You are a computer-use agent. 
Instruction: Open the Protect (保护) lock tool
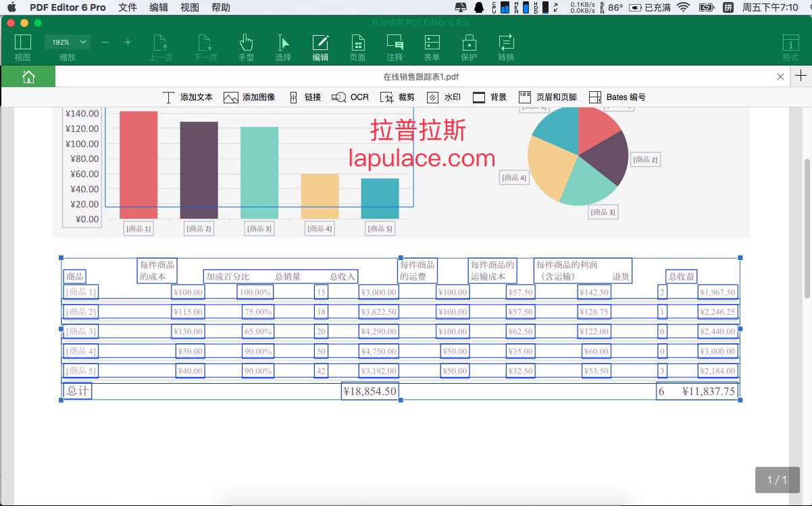coord(469,47)
